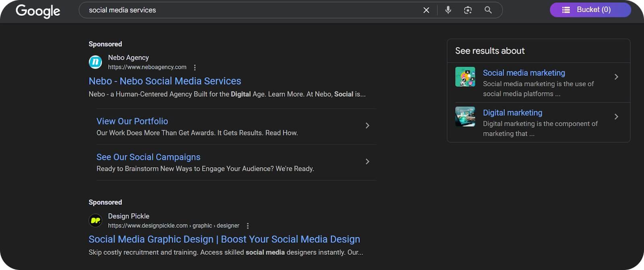Viewport: 644px width, 270px height.
Task: Click chevron next to Social media marketing
Action: [616, 77]
